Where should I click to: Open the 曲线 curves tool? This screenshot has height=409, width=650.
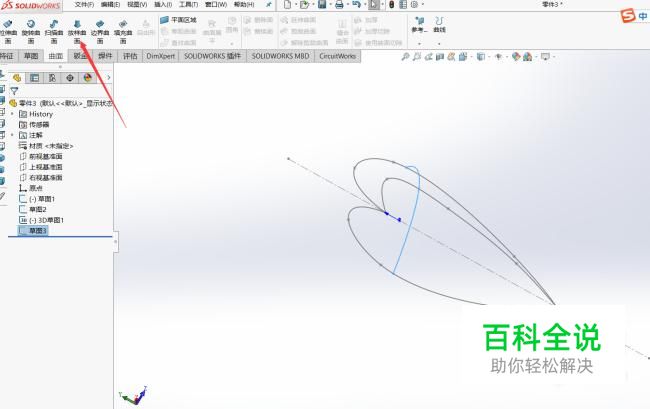439,25
